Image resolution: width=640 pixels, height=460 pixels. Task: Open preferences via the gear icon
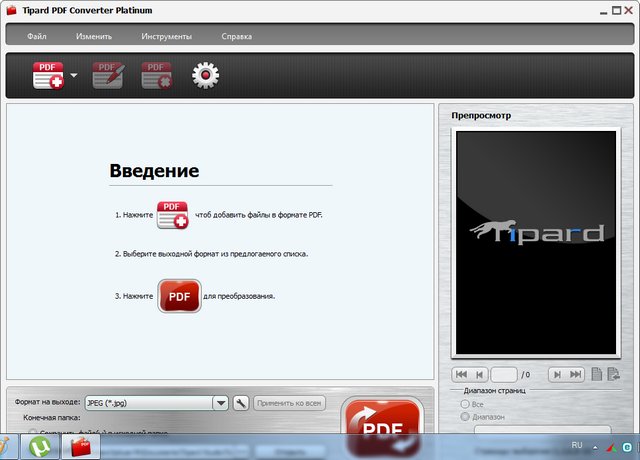point(205,75)
